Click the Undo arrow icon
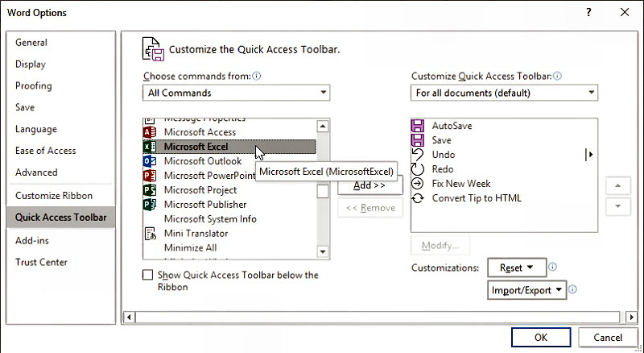 pos(418,154)
